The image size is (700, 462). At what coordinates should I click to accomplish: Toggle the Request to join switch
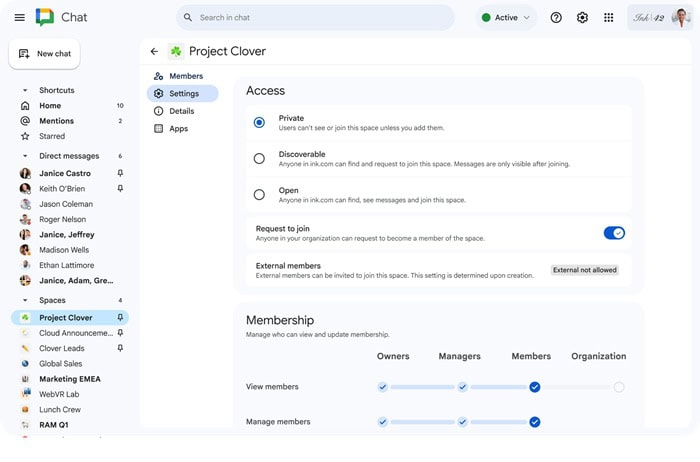pyautogui.click(x=614, y=233)
